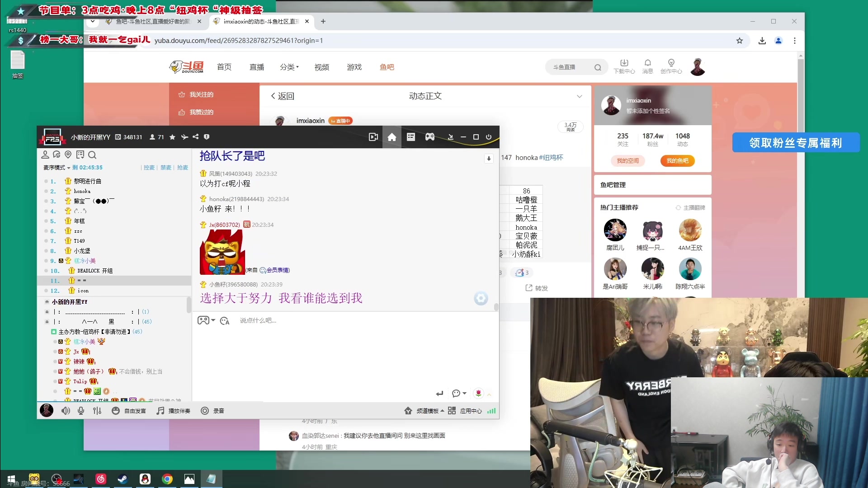Image resolution: width=868 pixels, height=488 pixels.
Task: Click the 禁麦 link
Action: click(x=166, y=168)
